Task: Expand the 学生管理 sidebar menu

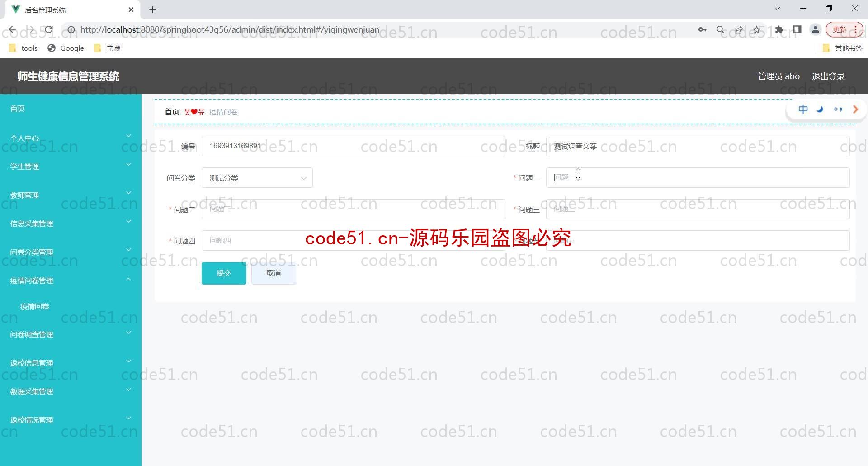Action: coord(71,166)
